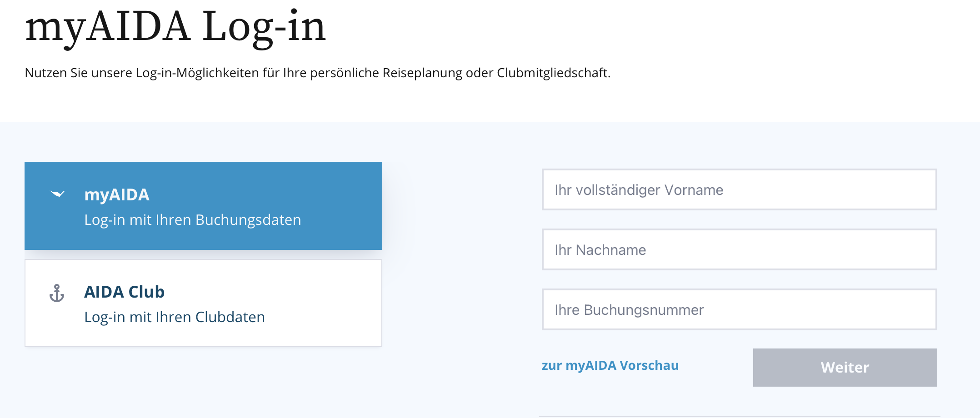Click the bold white 'myAIDA' title text

(117, 194)
